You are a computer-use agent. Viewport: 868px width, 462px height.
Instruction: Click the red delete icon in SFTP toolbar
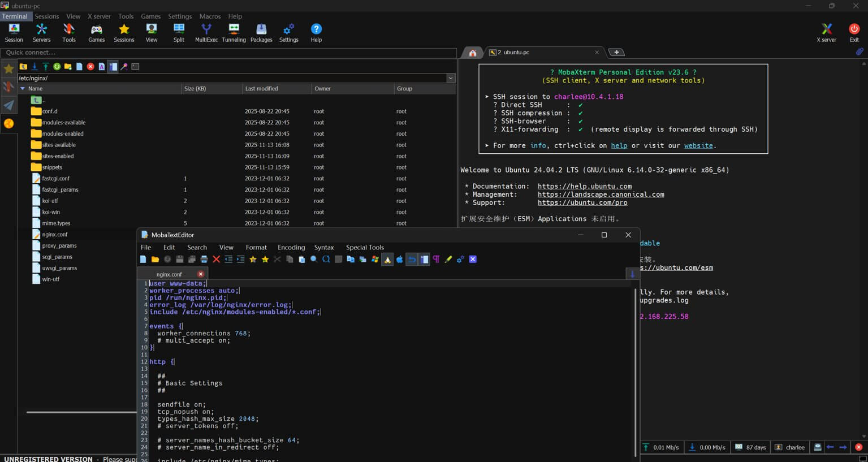point(90,67)
